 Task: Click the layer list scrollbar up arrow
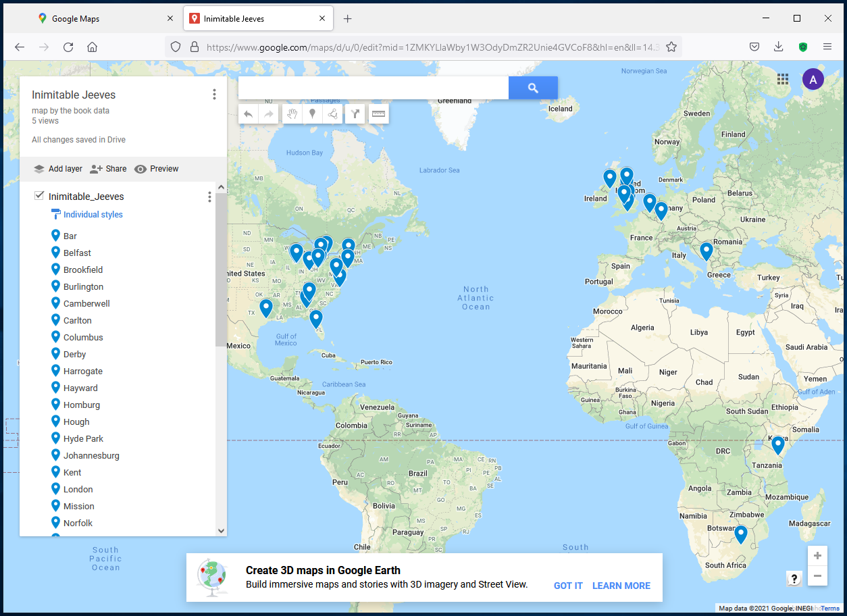[222, 187]
